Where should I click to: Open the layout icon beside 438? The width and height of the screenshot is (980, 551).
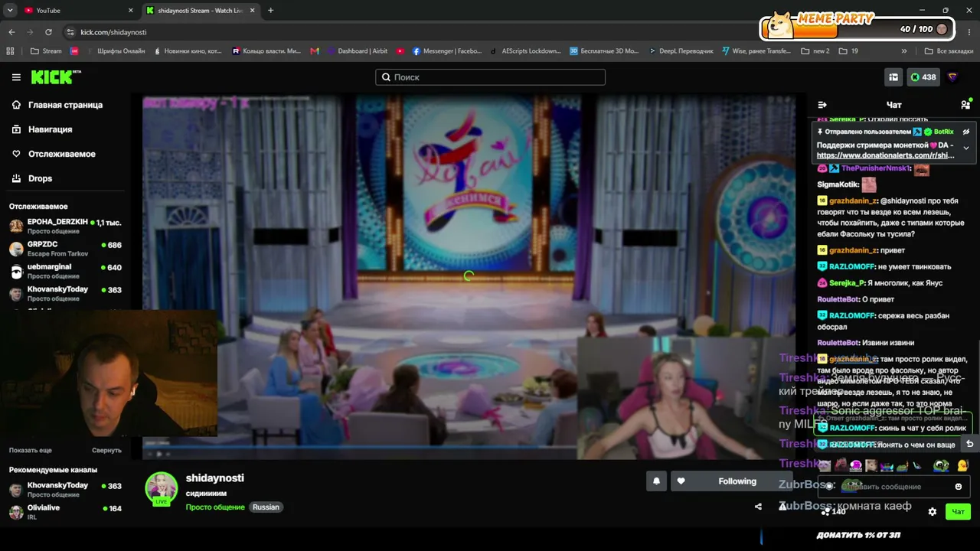pos(893,77)
